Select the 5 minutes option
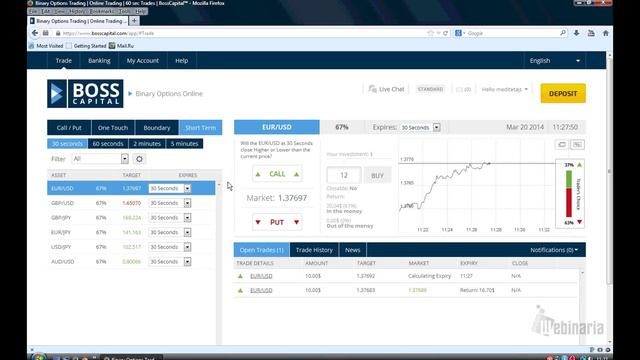This screenshot has height=360, width=640. click(184, 144)
